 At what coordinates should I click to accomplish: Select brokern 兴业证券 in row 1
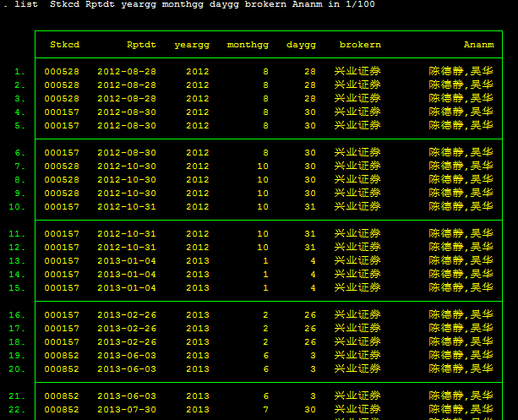click(357, 71)
